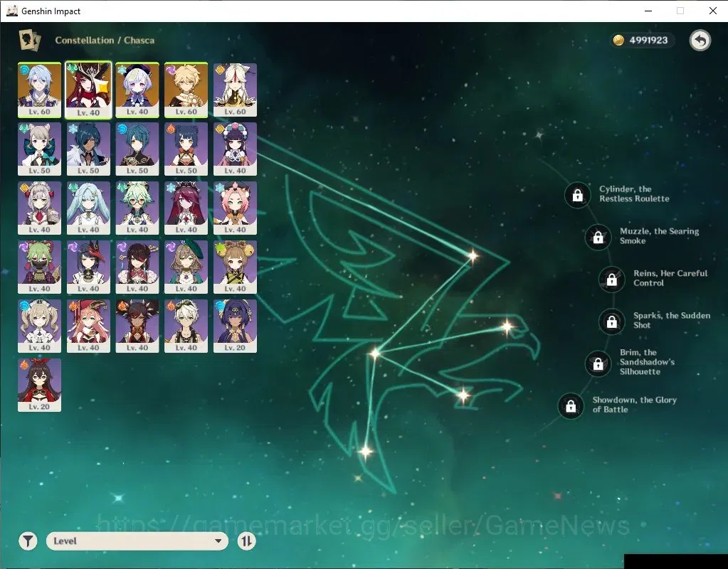This screenshot has height=569, width=728.
Task: Click the Genshin Impact title bar app icon
Action: 11,11
